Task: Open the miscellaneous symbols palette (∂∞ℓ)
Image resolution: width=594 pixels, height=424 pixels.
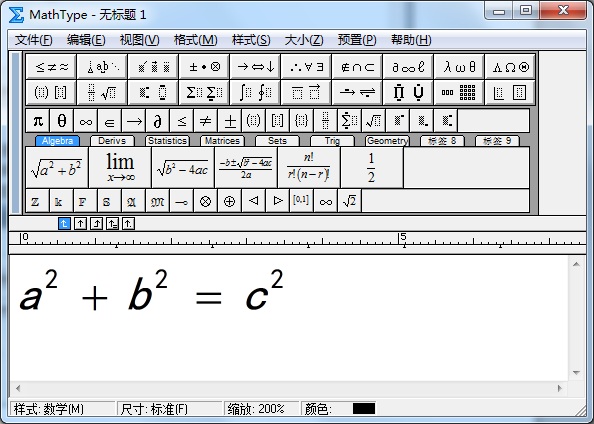Action: 408,67
